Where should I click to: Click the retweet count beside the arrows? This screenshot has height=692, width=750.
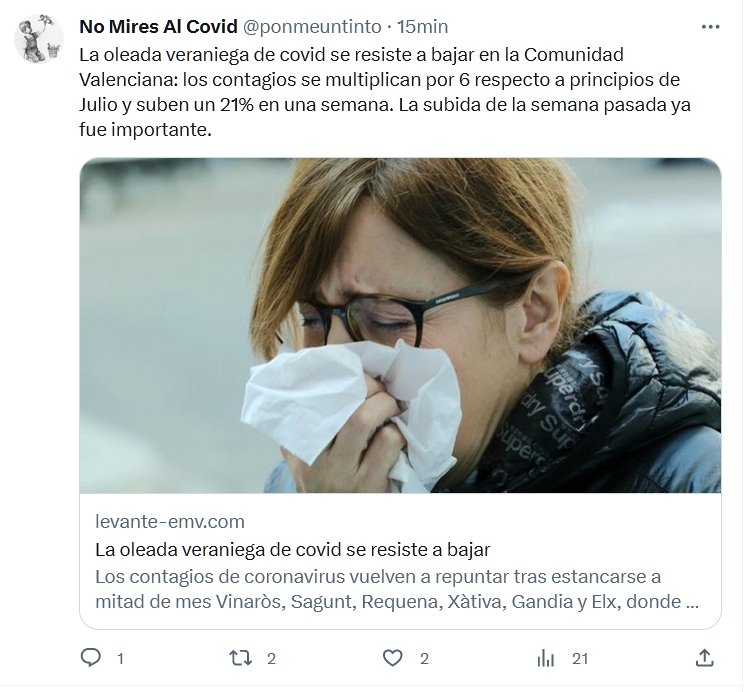pos(271,659)
